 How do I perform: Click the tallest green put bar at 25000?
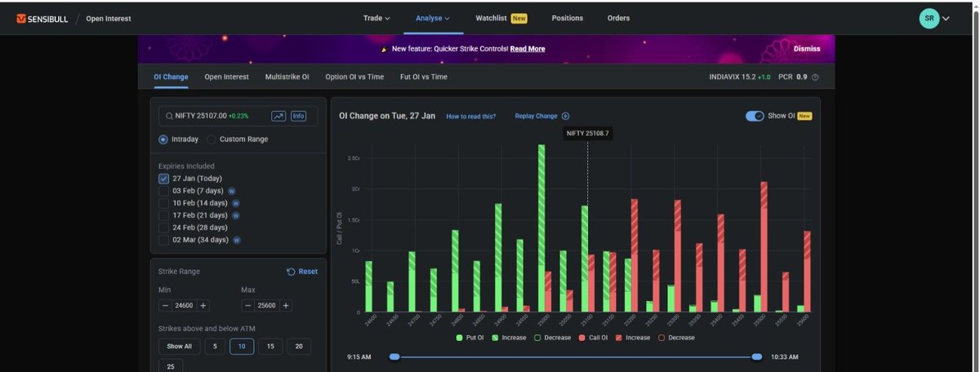click(541, 228)
